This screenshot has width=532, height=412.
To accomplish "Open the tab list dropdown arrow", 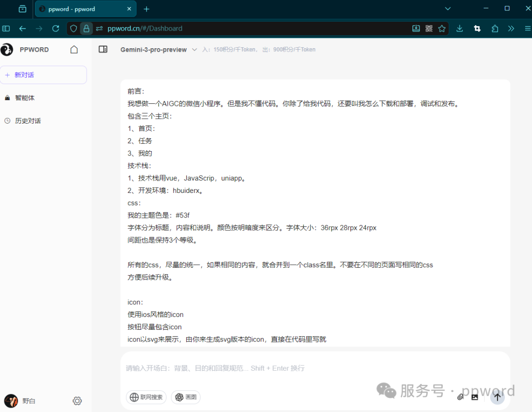I will [x=447, y=8].
